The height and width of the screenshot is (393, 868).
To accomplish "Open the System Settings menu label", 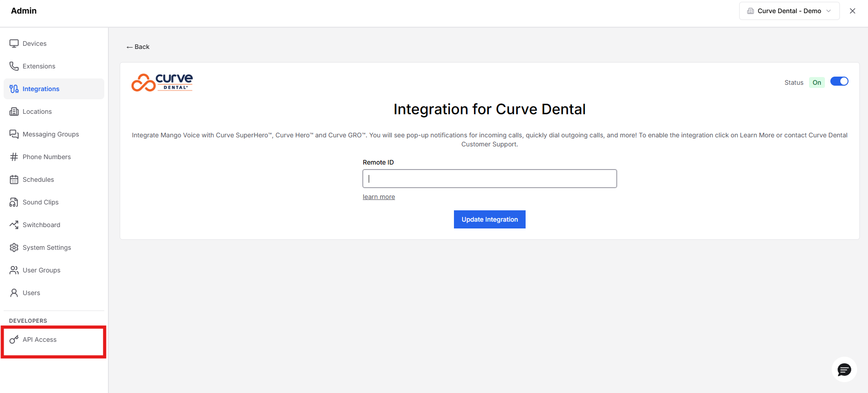I will point(47,247).
